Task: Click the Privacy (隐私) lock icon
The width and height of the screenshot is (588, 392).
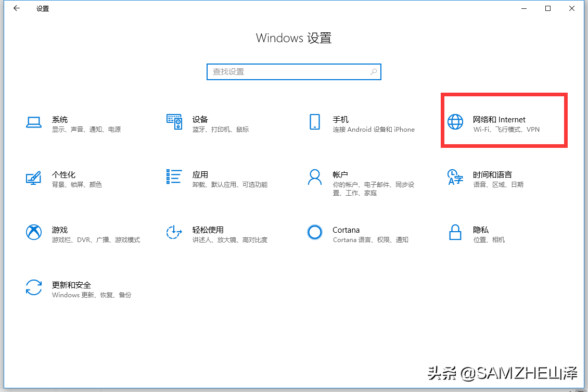Action: click(x=455, y=232)
